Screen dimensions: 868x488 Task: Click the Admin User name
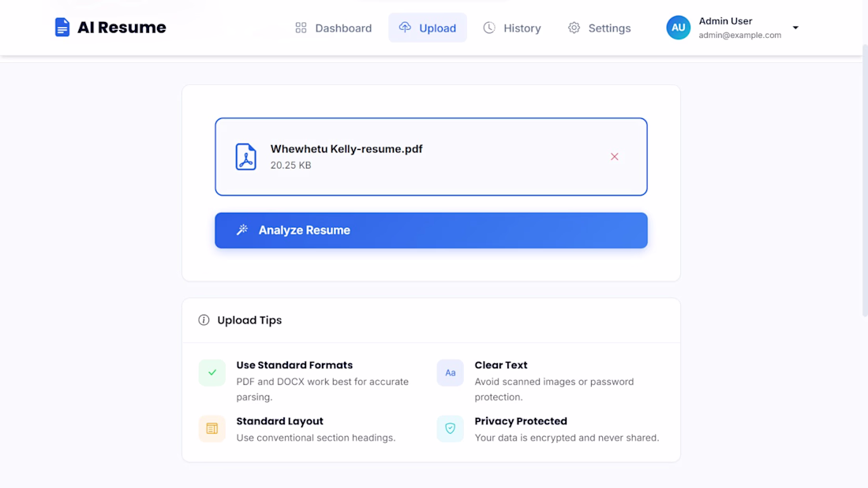[x=725, y=21]
